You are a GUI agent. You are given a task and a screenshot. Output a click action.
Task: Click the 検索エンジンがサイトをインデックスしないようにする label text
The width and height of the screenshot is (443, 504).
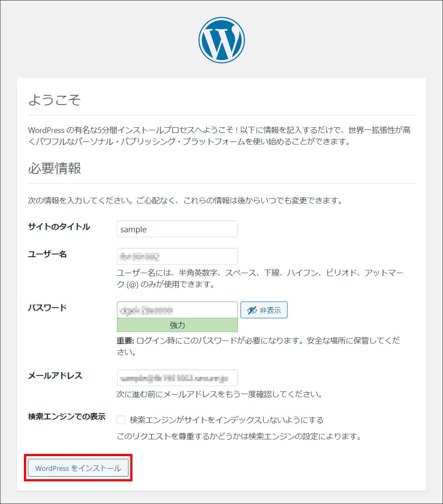226,420
